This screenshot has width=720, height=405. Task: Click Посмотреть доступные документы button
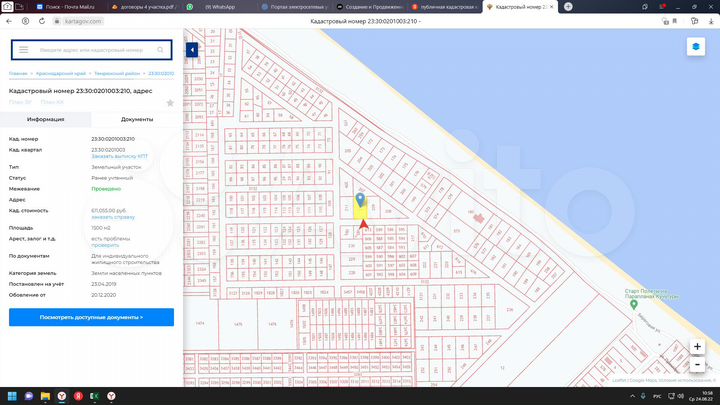point(91,317)
